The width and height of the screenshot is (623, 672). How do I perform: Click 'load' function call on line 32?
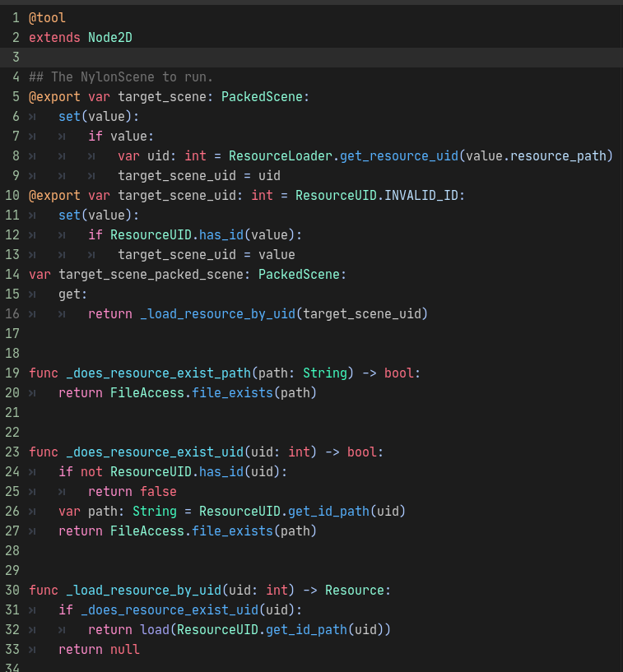pyautogui.click(x=155, y=629)
